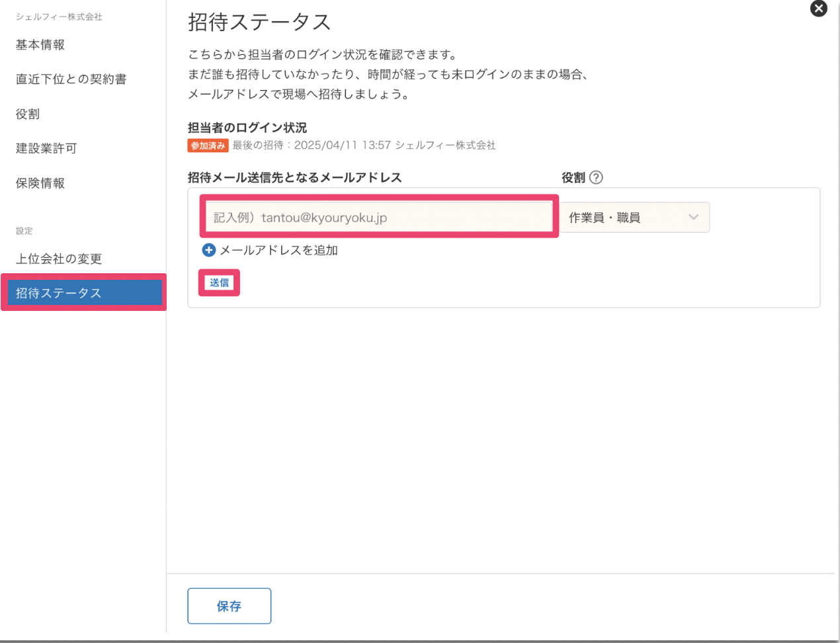Navigate to 保険情報 in the sidebar
Screen dimensions: 840x643
pyautogui.click(x=40, y=183)
